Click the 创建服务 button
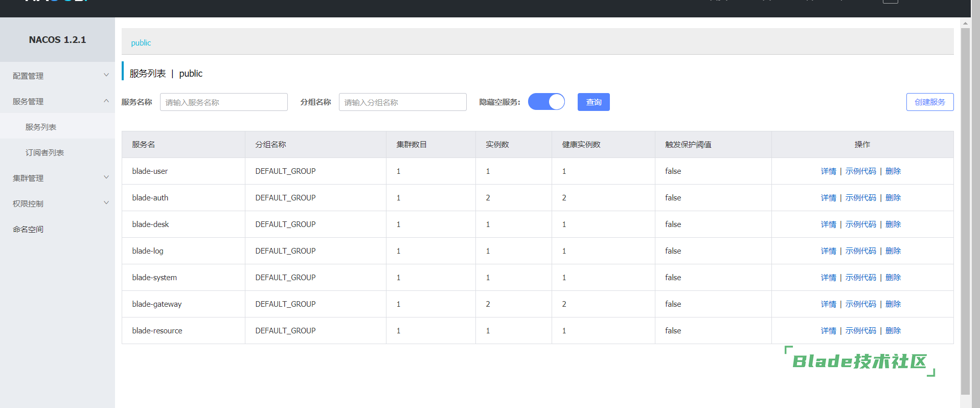 930,102
